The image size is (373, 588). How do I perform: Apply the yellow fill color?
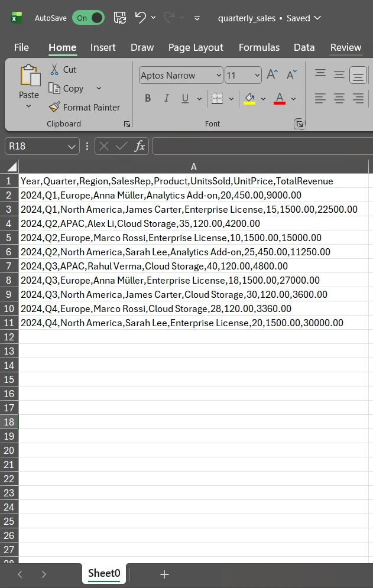[x=250, y=99]
